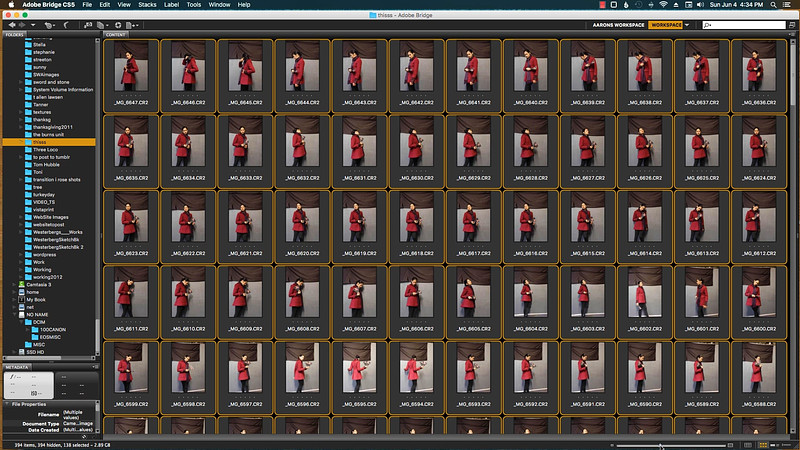800x450 pixels.
Task: Switch to AARONS WORKSPACE
Action: click(x=617, y=23)
